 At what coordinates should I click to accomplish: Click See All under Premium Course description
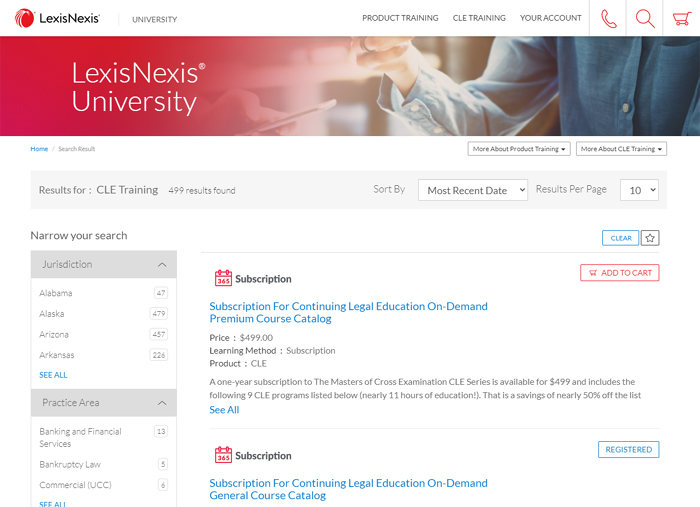coord(224,410)
